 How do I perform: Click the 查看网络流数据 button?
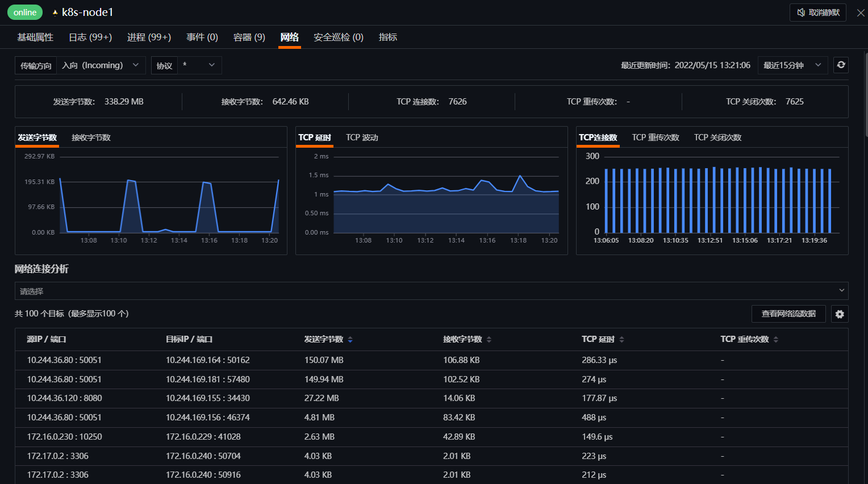coord(788,314)
